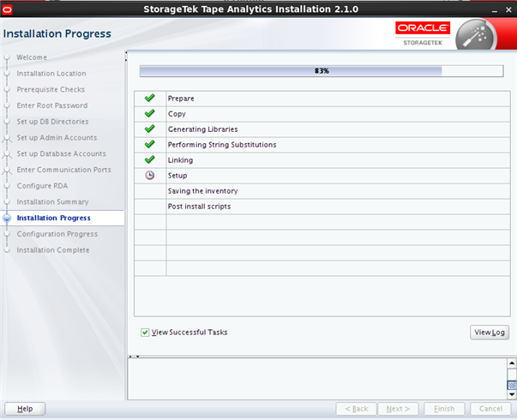
Task: Open Help for the installer
Action: point(25,409)
